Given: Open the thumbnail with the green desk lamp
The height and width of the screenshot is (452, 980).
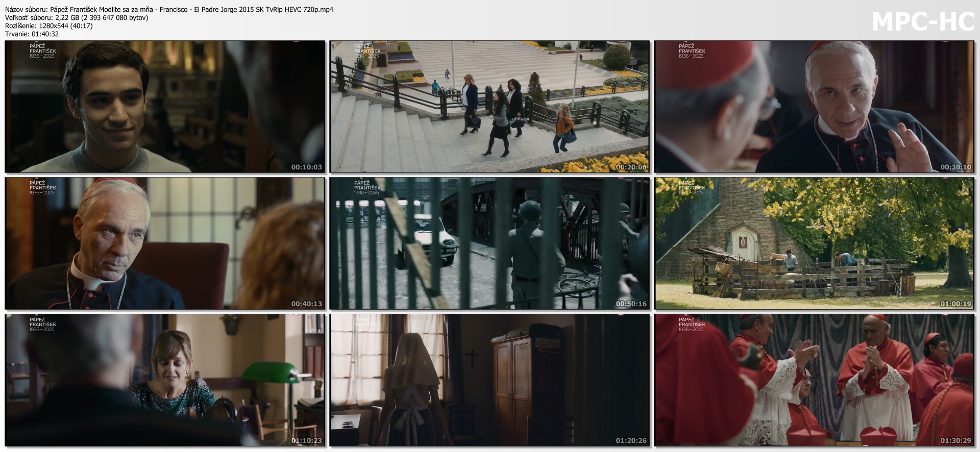Looking at the screenshot, I should tap(165, 380).
